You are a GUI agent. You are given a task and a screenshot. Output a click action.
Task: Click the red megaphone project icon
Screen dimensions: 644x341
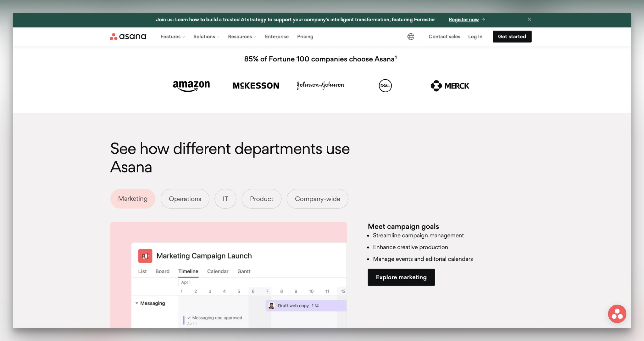click(x=145, y=256)
